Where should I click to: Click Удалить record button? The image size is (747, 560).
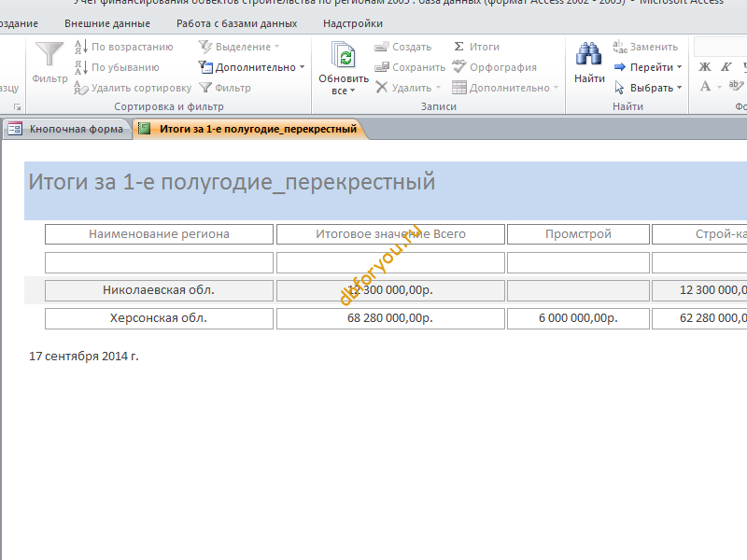(x=403, y=88)
